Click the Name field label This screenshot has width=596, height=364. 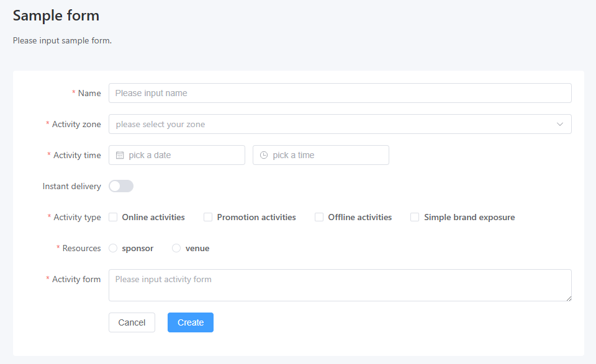point(89,93)
